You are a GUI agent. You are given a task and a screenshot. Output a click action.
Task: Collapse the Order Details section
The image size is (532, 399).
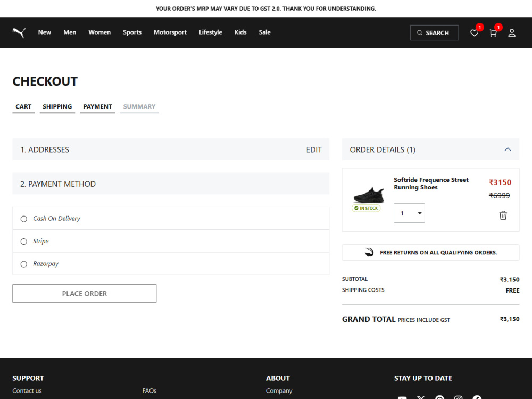508,149
